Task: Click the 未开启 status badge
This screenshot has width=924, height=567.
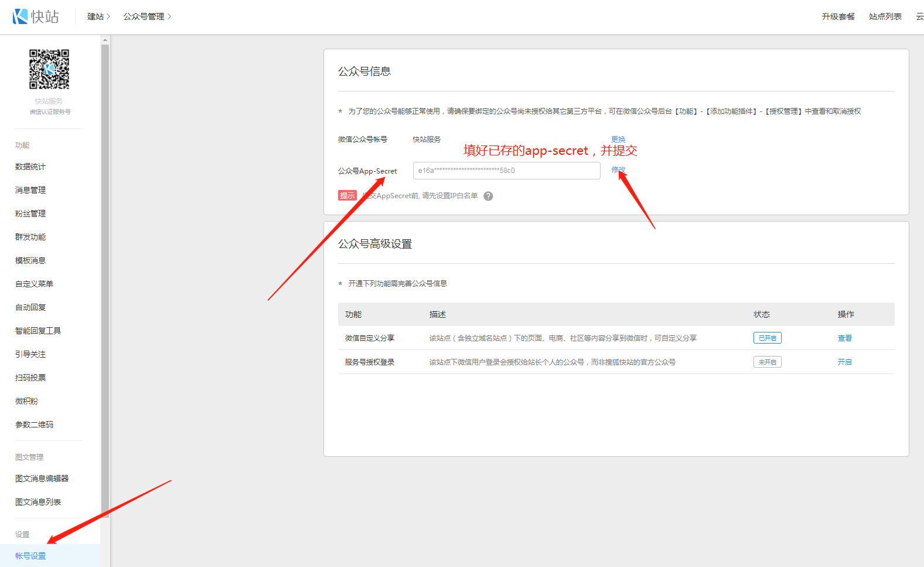Action: [767, 362]
